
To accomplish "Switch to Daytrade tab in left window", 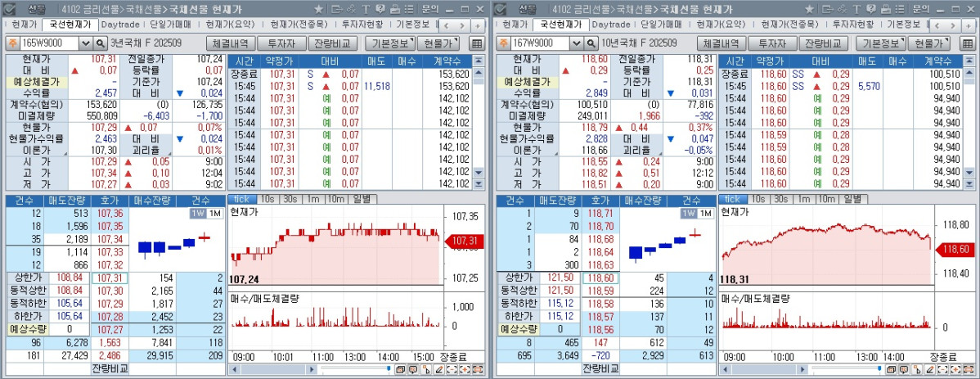I will (x=120, y=25).
